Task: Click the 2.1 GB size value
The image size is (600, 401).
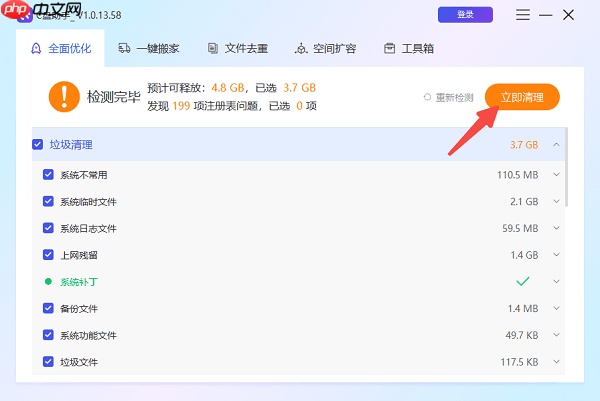Action: [x=524, y=202]
